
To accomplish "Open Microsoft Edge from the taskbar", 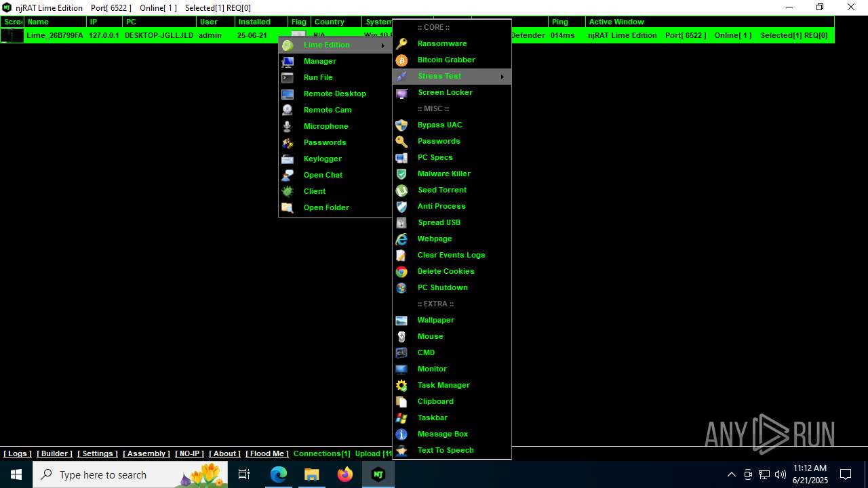I will (x=279, y=474).
